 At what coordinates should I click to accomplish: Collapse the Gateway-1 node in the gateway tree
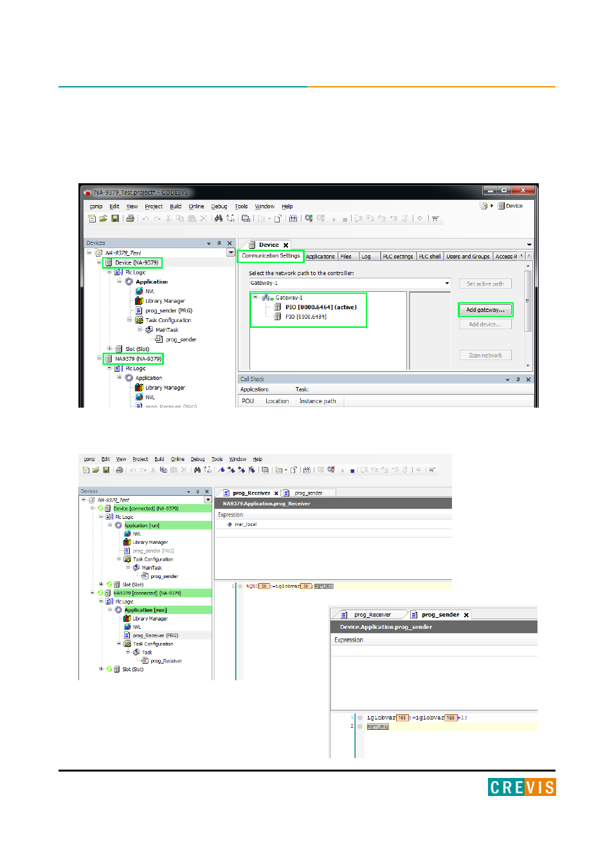tap(255, 298)
